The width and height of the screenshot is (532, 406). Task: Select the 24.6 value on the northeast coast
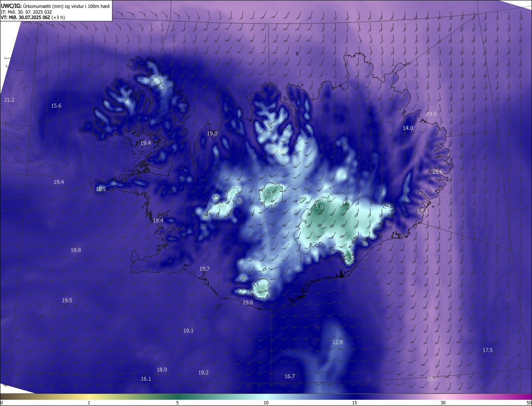point(431,114)
